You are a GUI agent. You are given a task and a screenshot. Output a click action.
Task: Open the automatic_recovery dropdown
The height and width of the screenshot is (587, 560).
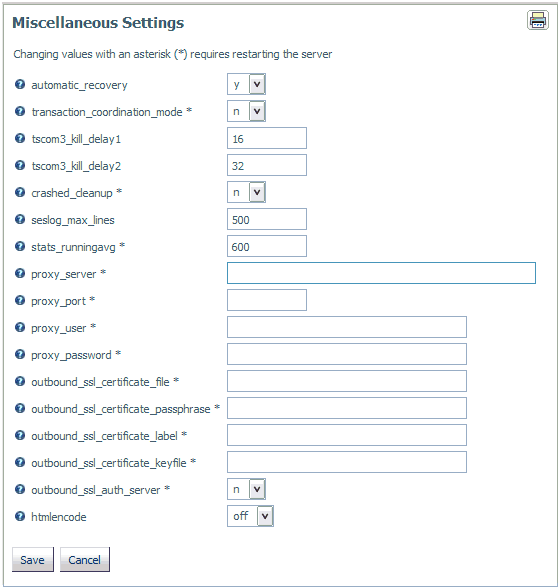246,84
